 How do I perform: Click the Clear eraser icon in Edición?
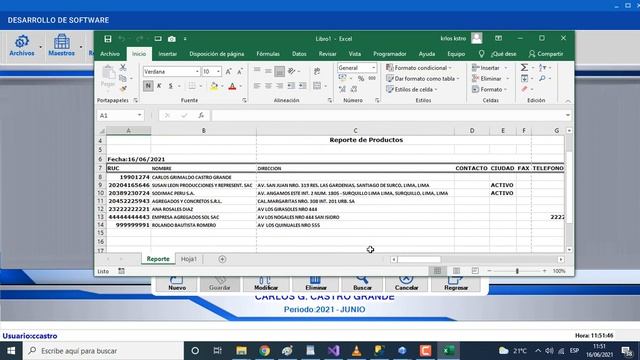click(524, 89)
